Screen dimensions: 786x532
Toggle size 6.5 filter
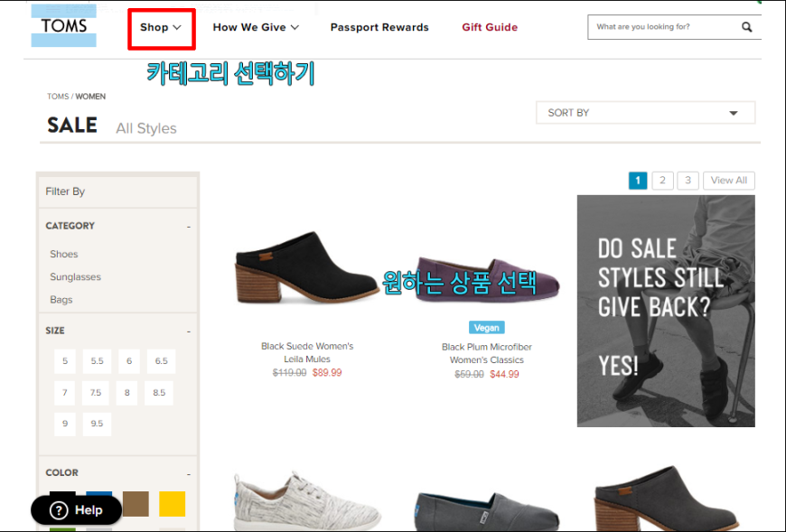[161, 361]
